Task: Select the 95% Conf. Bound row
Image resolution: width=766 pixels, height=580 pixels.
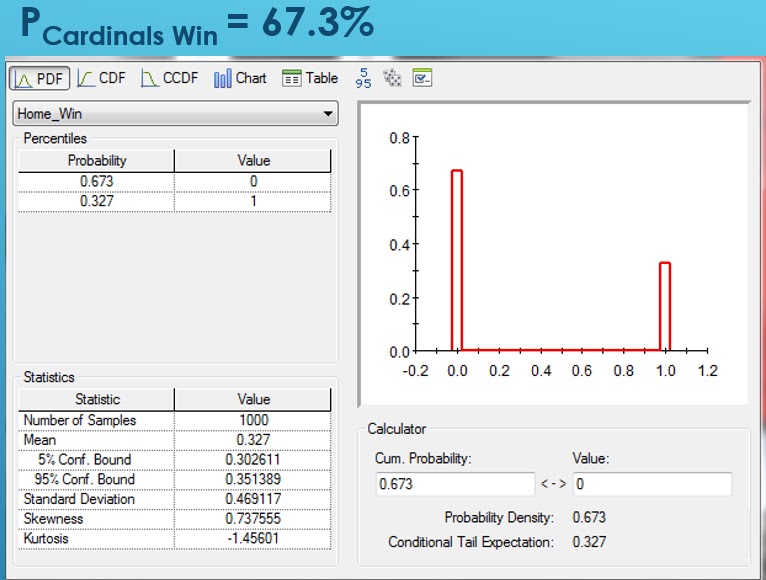Action: tap(175, 479)
